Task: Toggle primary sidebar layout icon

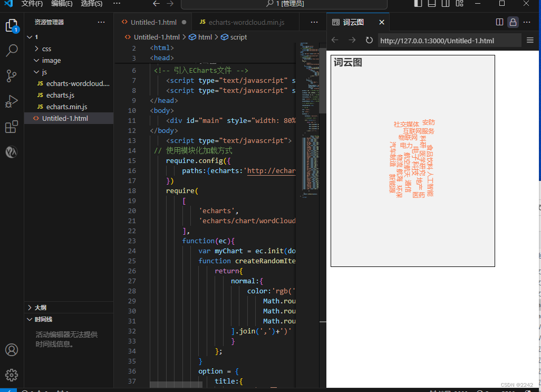Action: pos(418,4)
